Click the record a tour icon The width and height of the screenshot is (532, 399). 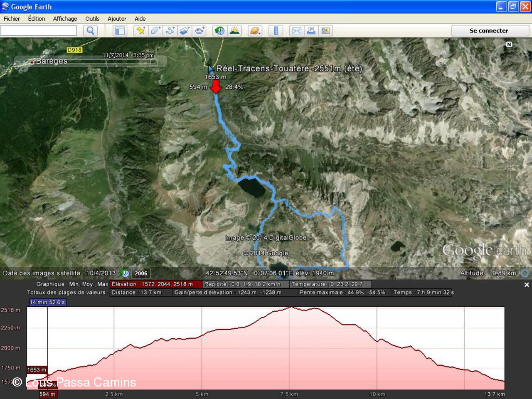pyautogui.click(x=200, y=31)
